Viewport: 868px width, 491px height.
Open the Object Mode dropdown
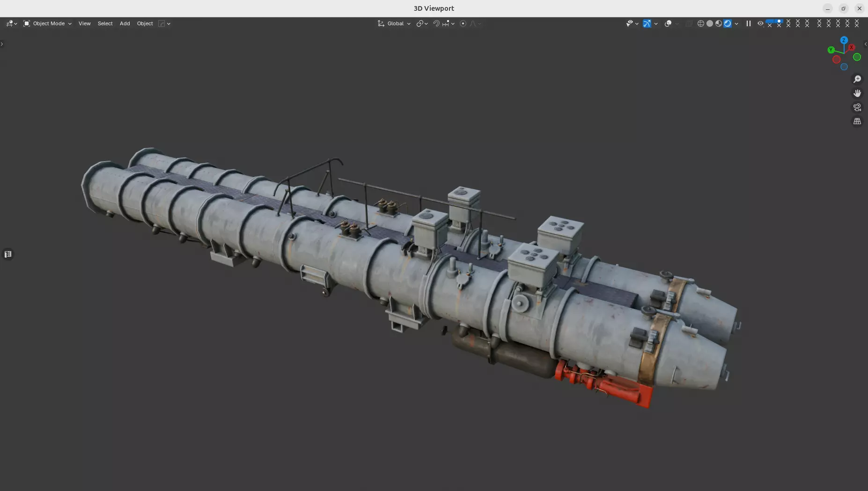click(47, 23)
